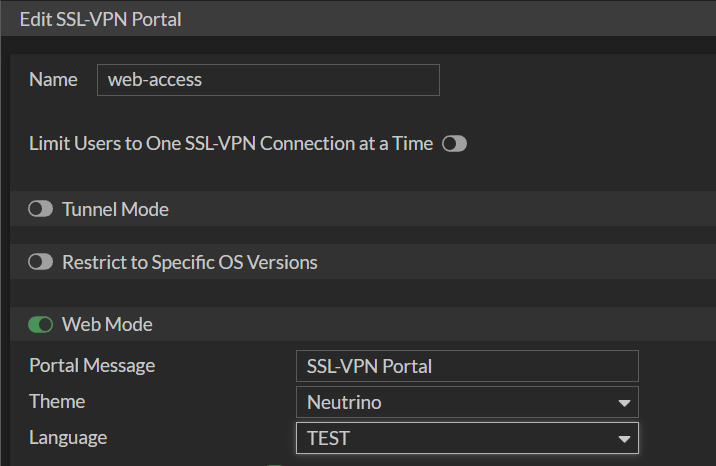Image resolution: width=716 pixels, height=466 pixels.
Task: Click the Portal Message text field
Action: (x=467, y=366)
